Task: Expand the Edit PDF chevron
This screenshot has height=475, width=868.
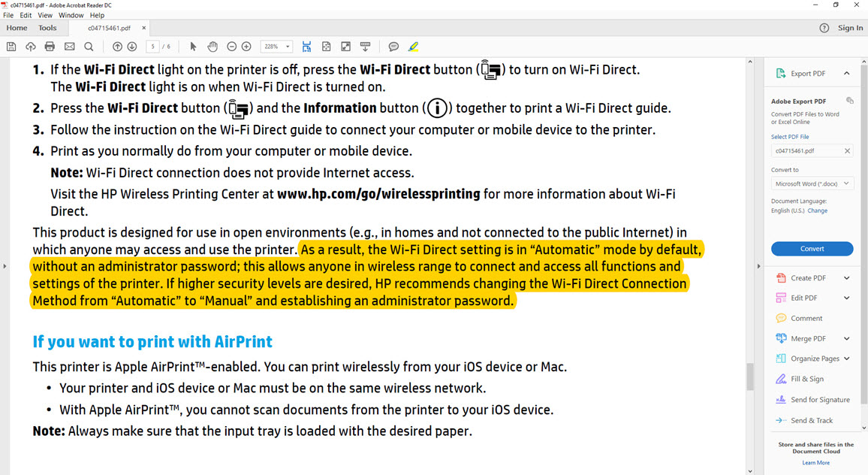Action: pyautogui.click(x=846, y=298)
